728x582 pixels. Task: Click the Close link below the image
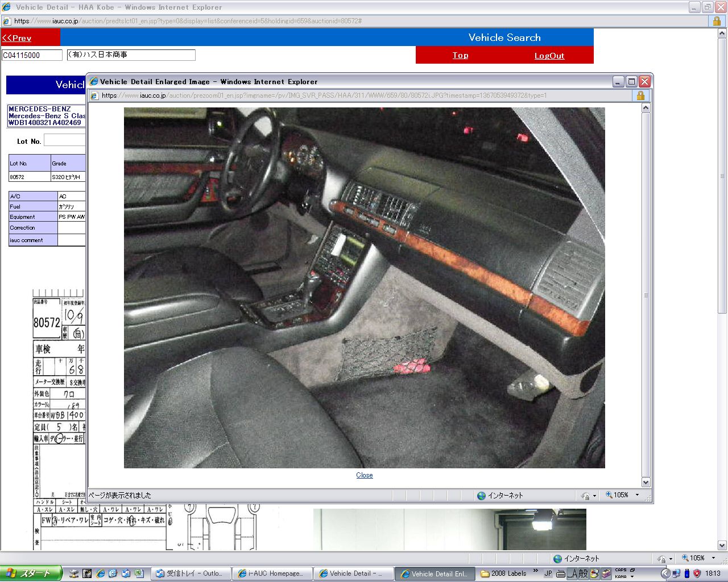pos(365,475)
